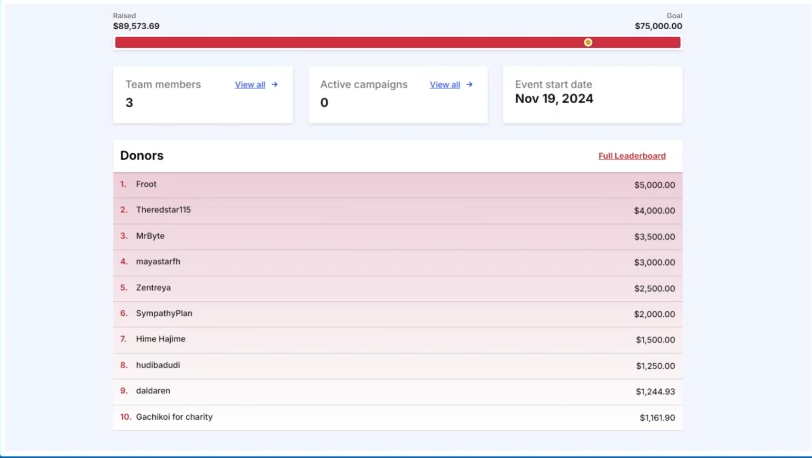Viewport: 812px width, 458px height.
Task: Click the Team members count 3
Action: point(129,103)
